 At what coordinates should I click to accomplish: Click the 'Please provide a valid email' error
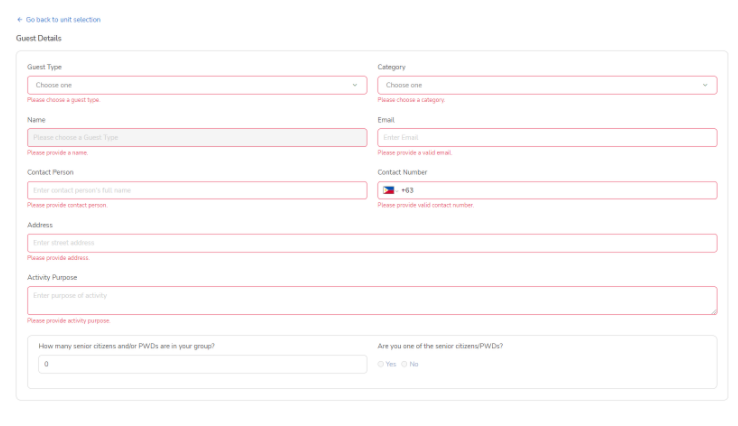pyautogui.click(x=415, y=153)
